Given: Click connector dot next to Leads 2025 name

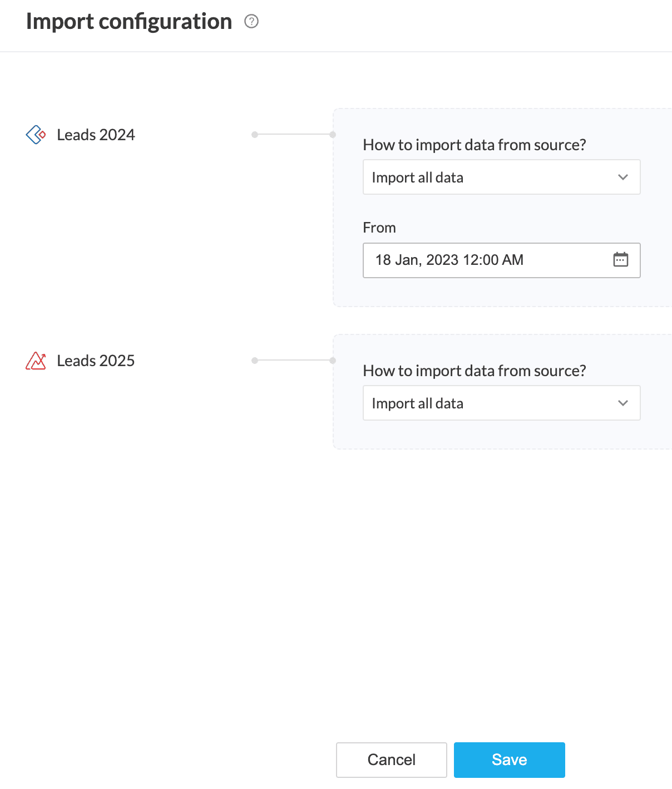Looking at the screenshot, I should tap(255, 361).
